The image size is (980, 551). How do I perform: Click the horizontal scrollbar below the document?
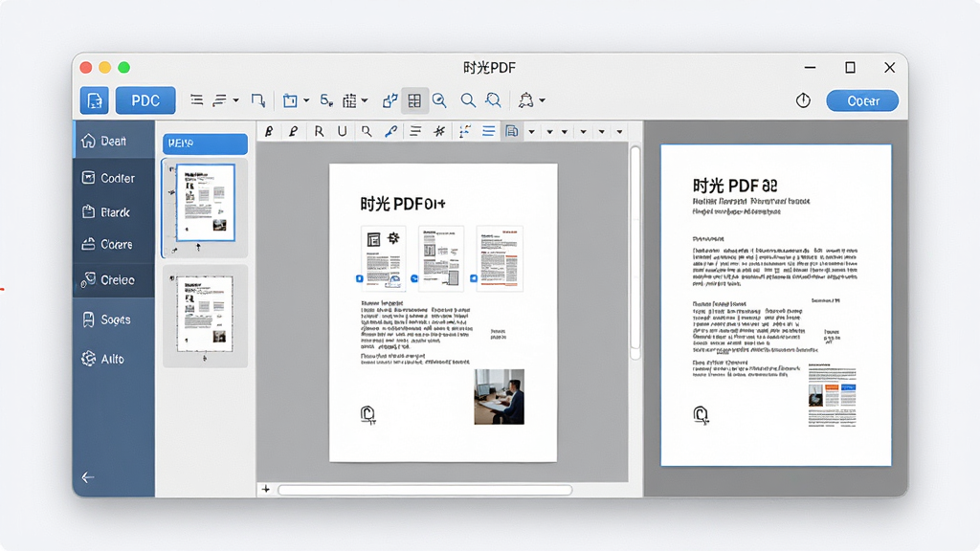tap(425, 490)
